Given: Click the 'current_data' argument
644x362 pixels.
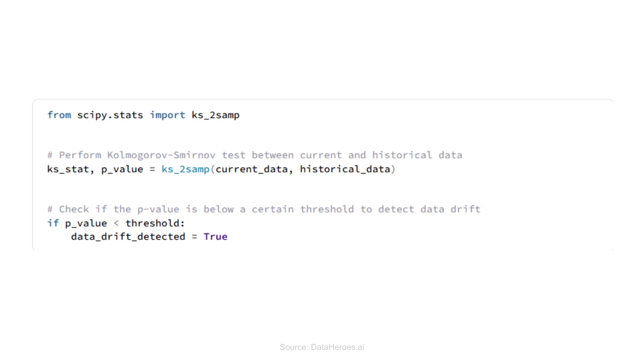Looking at the screenshot, I should (x=251, y=169).
